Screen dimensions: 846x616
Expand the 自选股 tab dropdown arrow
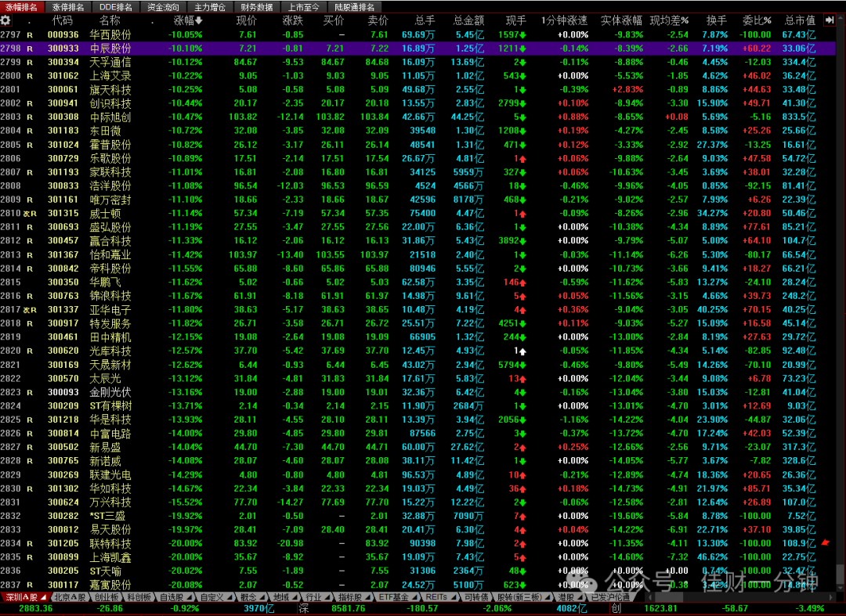pos(190,597)
